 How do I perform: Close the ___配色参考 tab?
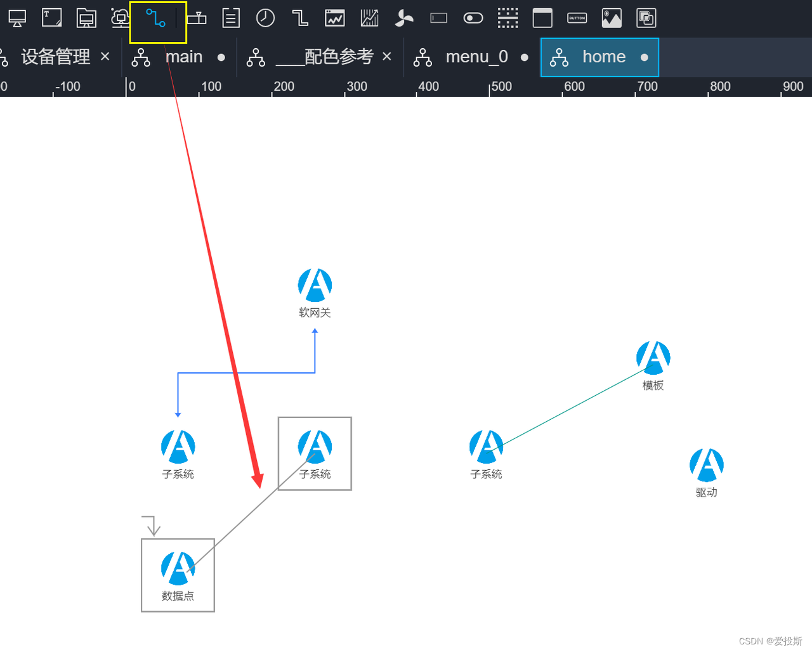(387, 56)
